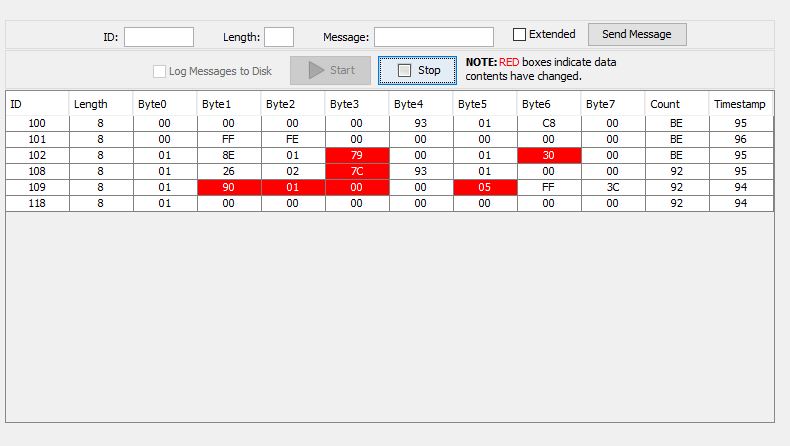This screenshot has width=790, height=446.
Task: Select ID cell 100
Action: coord(37,123)
